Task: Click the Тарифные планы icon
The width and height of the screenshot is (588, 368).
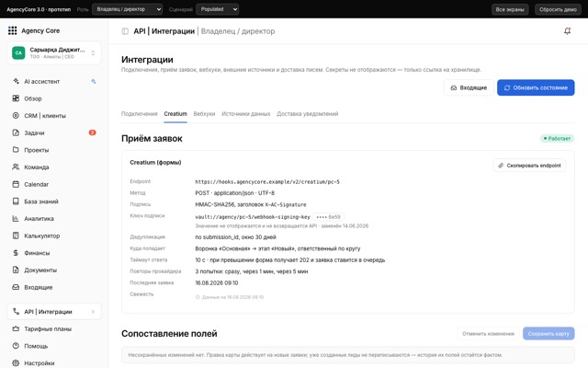Action: point(16,328)
